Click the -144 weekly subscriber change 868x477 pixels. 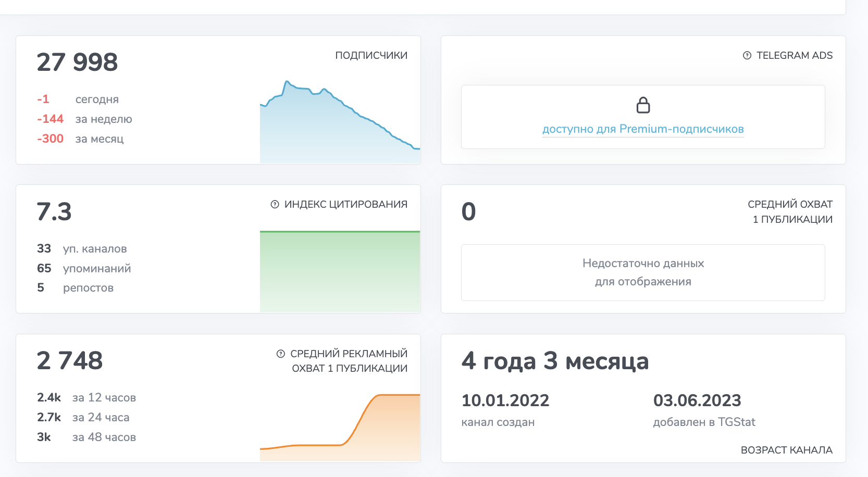(50, 119)
